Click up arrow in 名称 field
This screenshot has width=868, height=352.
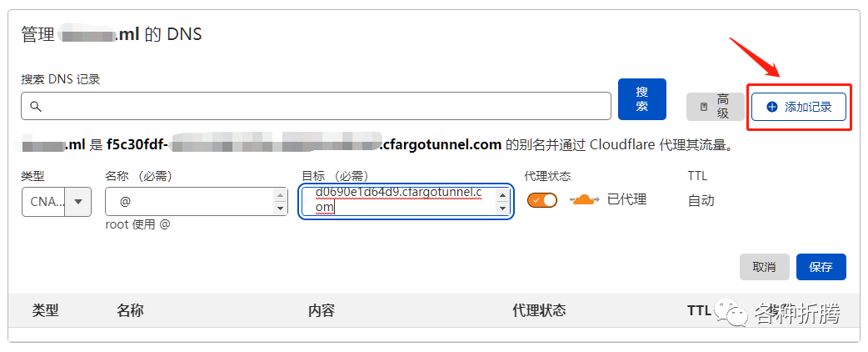(281, 195)
